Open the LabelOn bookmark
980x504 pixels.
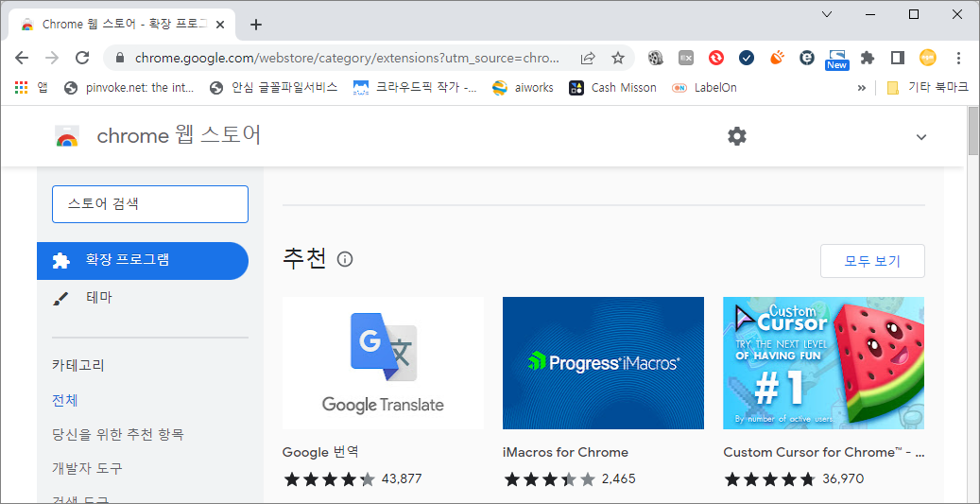(704, 88)
